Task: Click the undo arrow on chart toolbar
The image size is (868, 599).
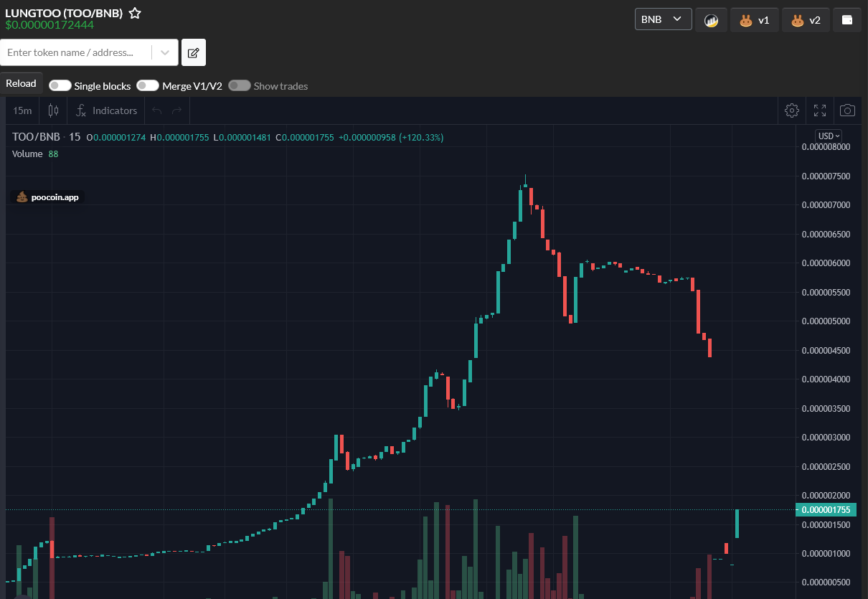Action: [x=155, y=110]
